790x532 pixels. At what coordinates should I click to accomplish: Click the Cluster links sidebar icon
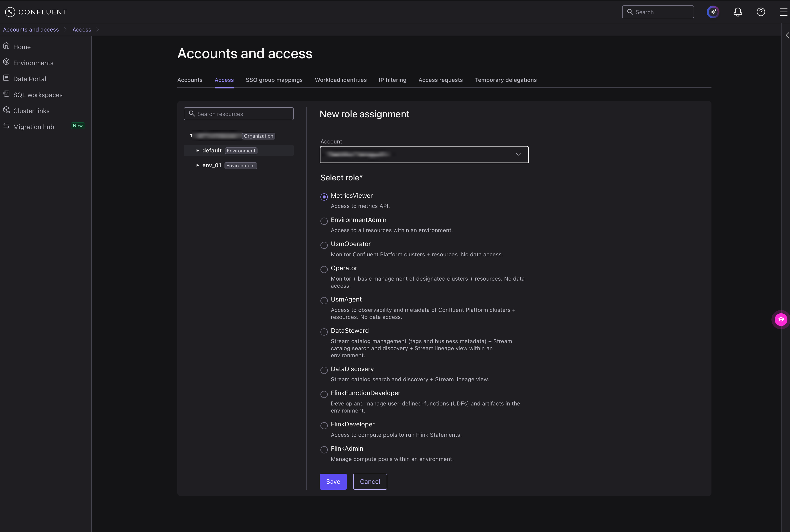pyautogui.click(x=6, y=110)
